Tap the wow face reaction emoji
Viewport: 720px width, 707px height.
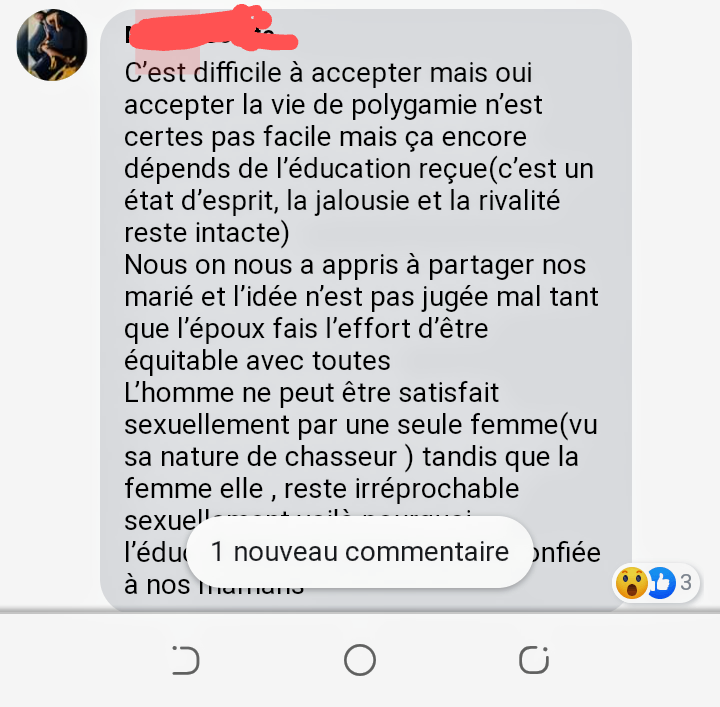[631, 583]
